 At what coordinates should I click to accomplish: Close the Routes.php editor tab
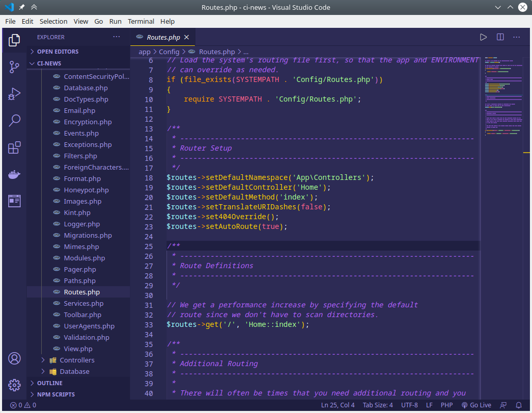pyautogui.click(x=187, y=37)
